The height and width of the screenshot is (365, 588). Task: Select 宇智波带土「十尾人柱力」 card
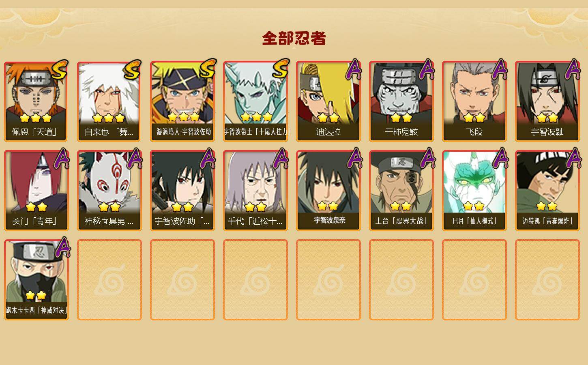(255, 101)
